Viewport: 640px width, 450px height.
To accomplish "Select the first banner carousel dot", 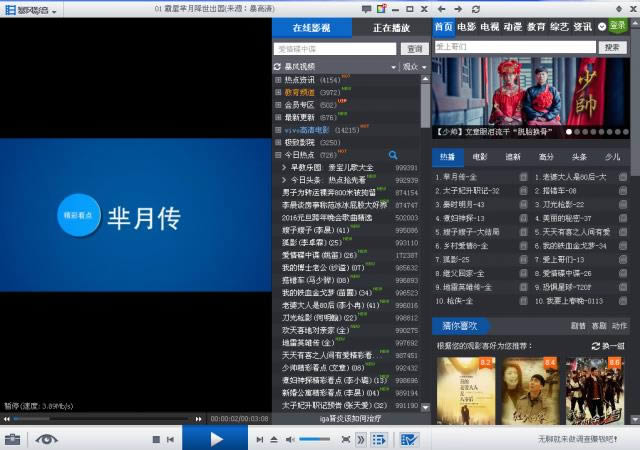I will [569, 132].
